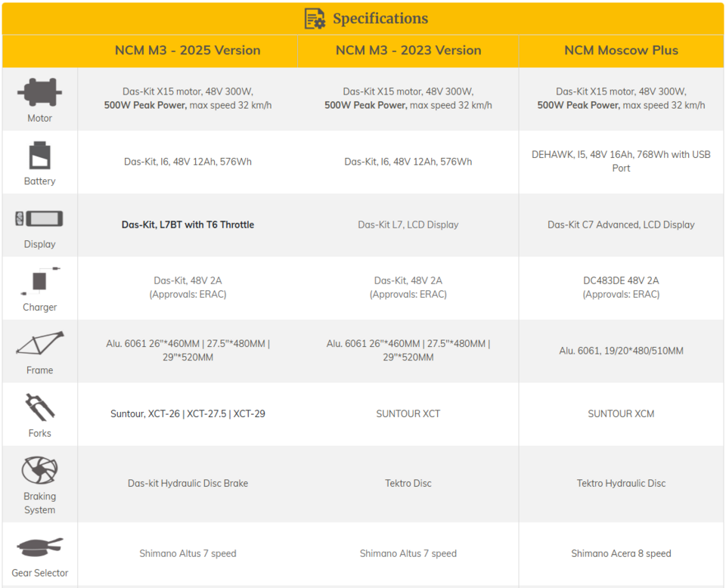Click 'Das-kit Hydraulic Disc Brake' text

pyautogui.click(x=188, y=483)
